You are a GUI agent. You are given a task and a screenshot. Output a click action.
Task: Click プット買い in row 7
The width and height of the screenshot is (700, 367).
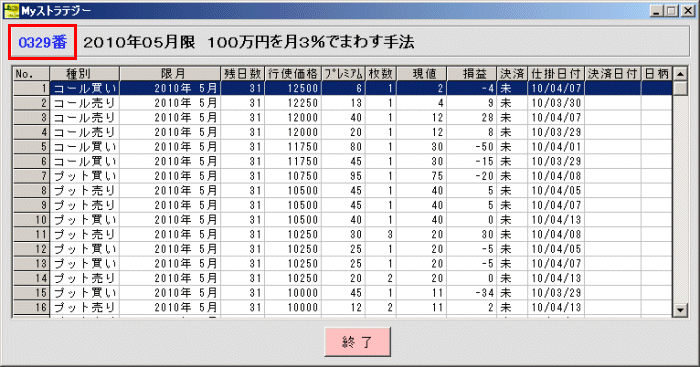point(85,176)
